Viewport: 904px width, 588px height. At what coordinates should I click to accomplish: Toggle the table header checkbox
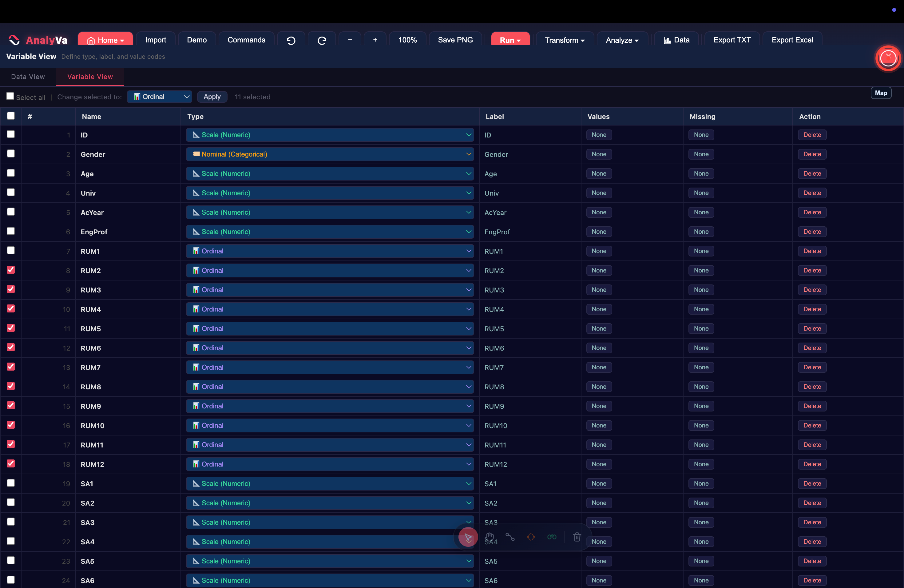point(11,115)
